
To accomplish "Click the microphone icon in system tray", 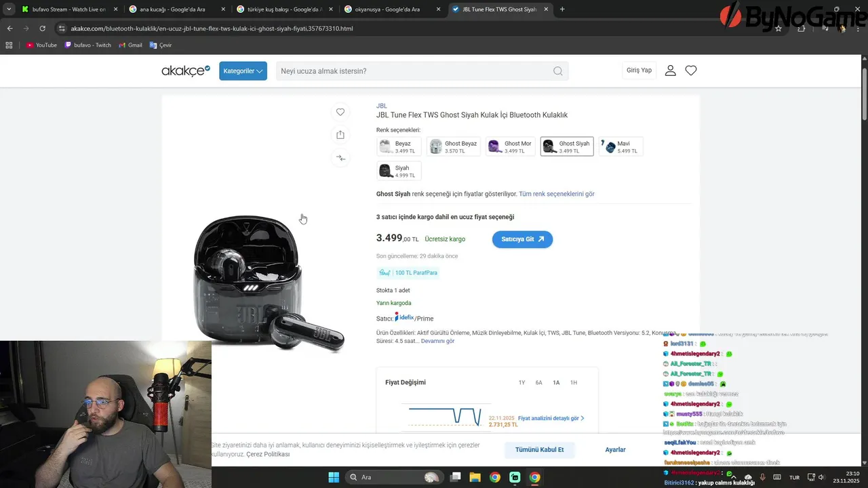I will pyautogui.click(x=763, y=478).
